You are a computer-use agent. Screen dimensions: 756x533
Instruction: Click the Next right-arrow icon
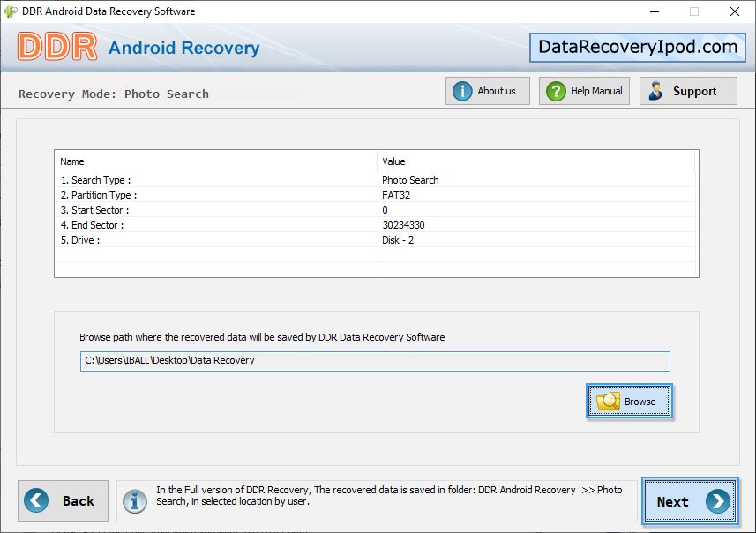(x=718, y=501)
